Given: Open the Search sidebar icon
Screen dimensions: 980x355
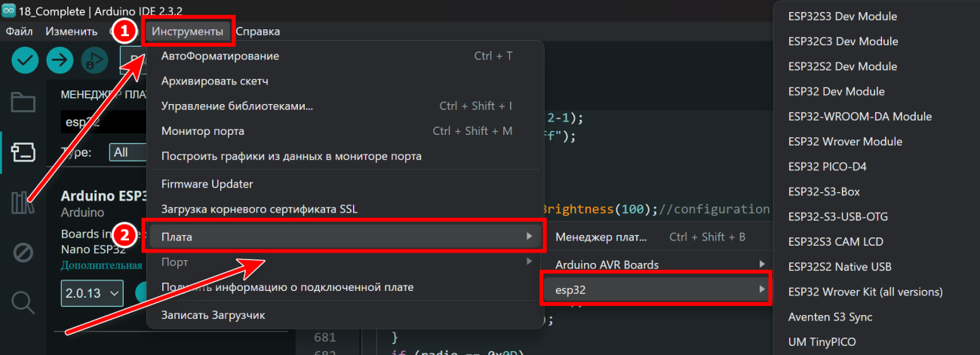Looking at the screenshot, I should (23, 303).
